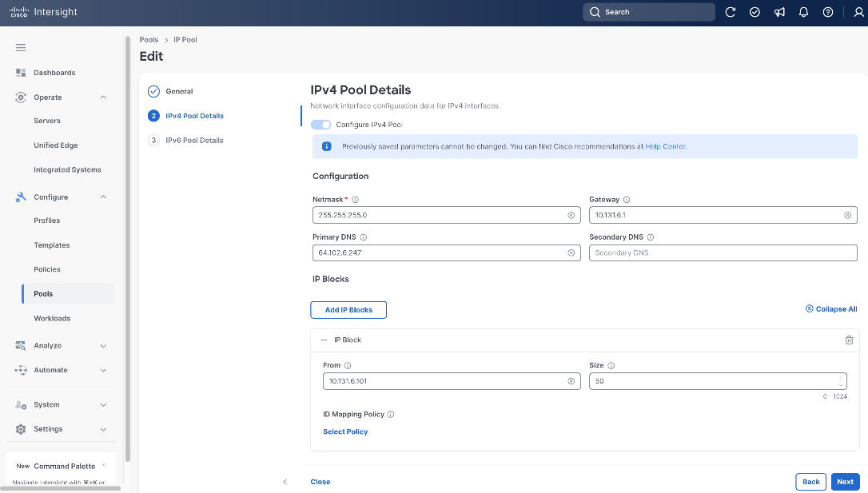Open Policies in the Configure menu
Viewport: 868px width, 493px height.
[x=47, y=269]
